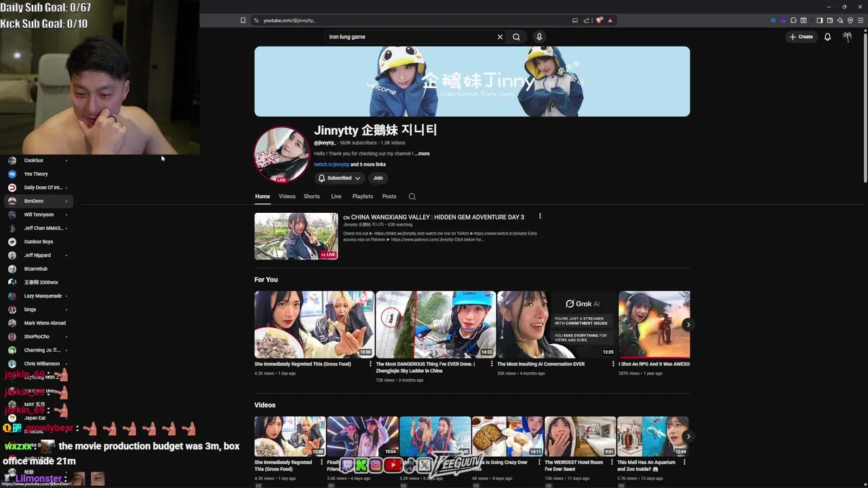This screenshot has width=868, height=488.
Task: Open Outdoor Boys subscription
Action: (38, 242)
